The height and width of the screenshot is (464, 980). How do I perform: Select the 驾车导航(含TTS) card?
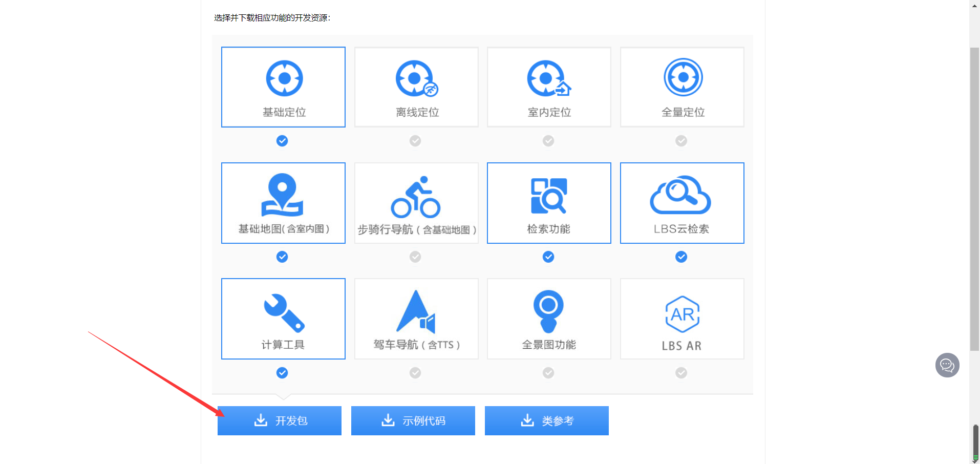(416, 319)
